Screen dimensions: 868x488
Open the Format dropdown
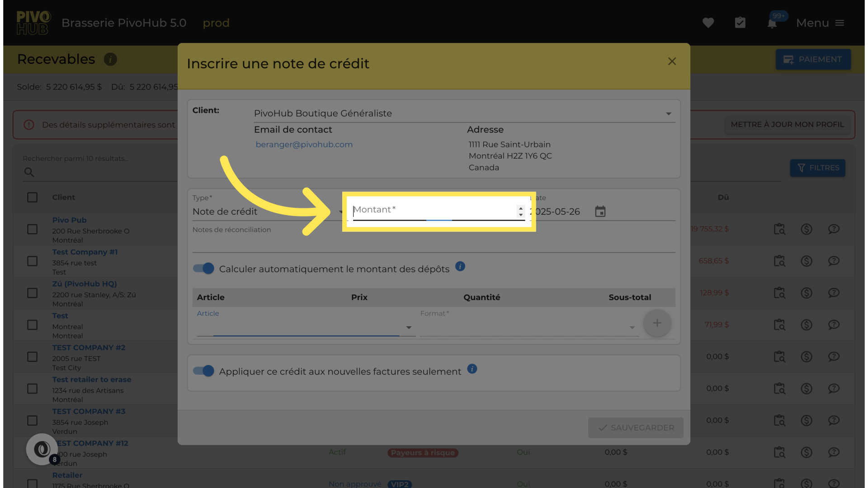point(632,328)
